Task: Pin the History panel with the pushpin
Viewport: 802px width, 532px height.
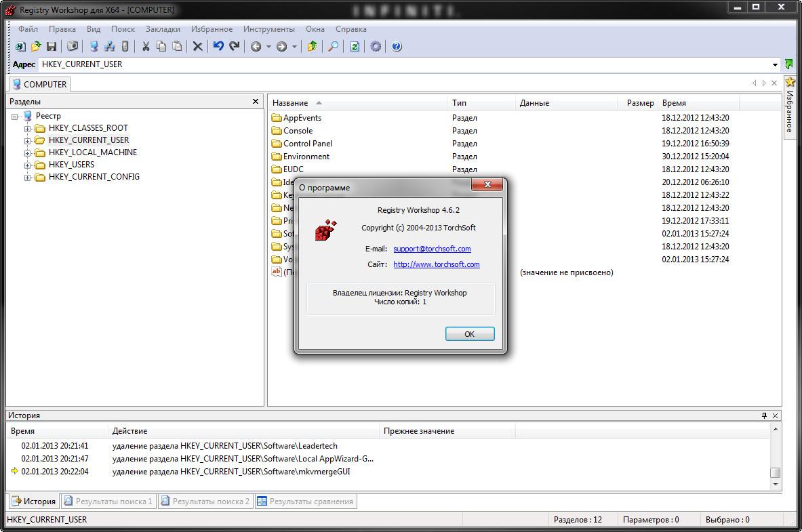Action: click(x=764, y=415)
